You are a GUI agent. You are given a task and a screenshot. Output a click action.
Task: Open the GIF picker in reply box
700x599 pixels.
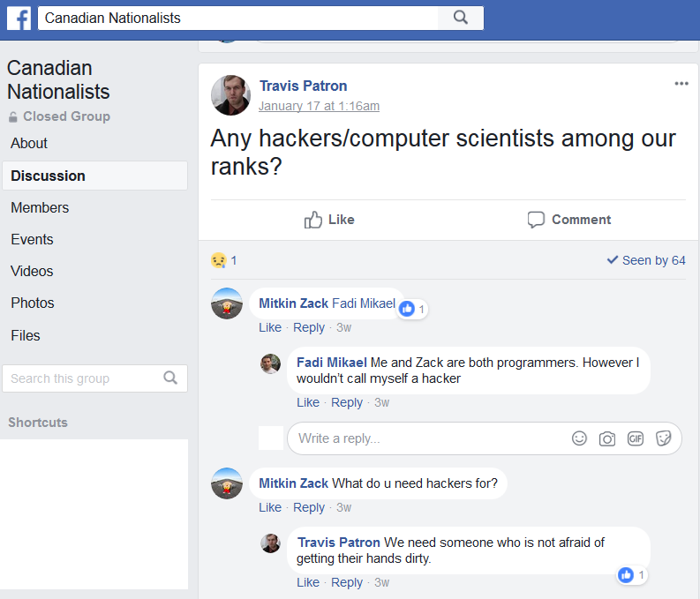point(636,438)
